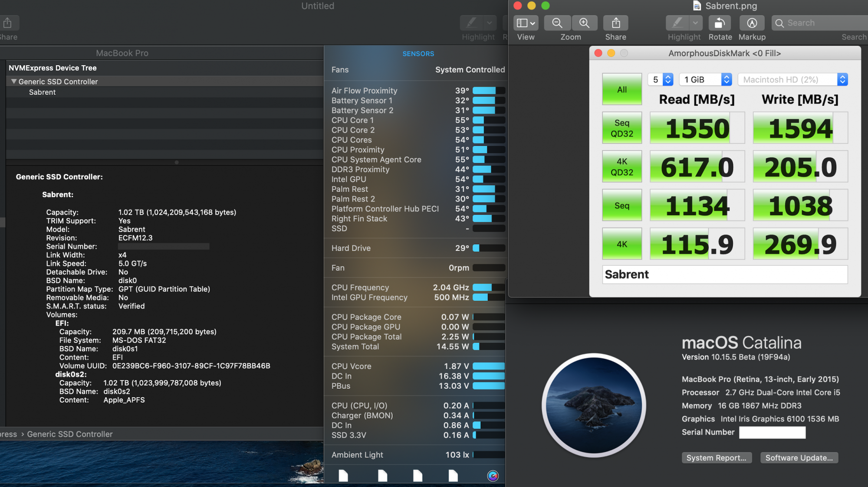Open the View sidebar dropdown

coord(526,23)
